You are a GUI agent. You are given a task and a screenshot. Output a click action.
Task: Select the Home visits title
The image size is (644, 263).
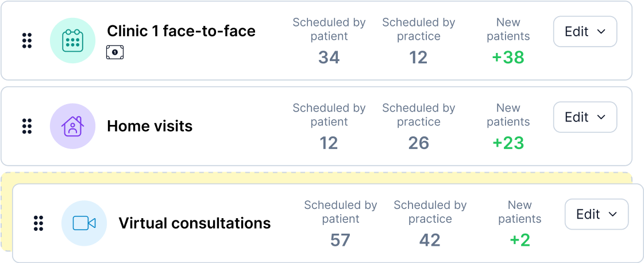click(x=150, y=126)
